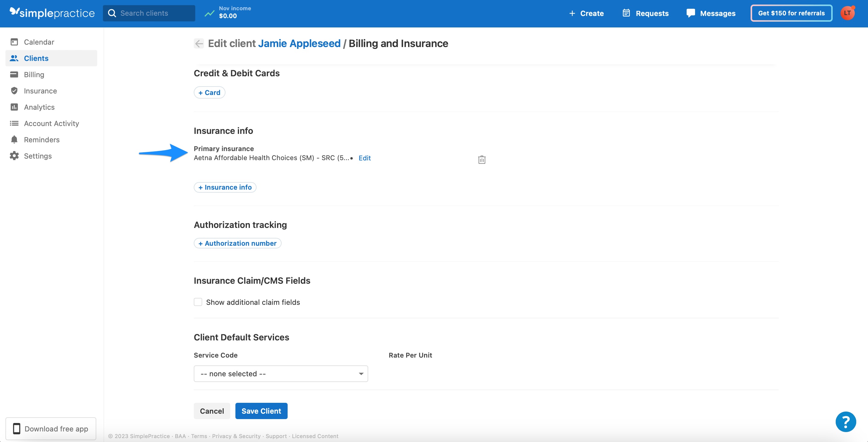Viewport: 868px width, 442px height.
Task: Open Account Activity in the sidebar
Action: (x=52, y=123)
